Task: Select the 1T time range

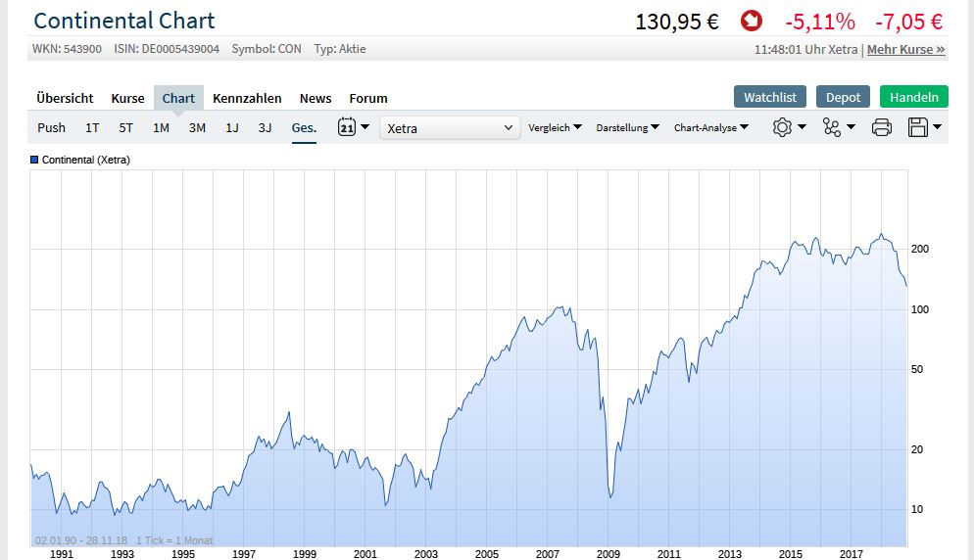Action: click(92, 127)
